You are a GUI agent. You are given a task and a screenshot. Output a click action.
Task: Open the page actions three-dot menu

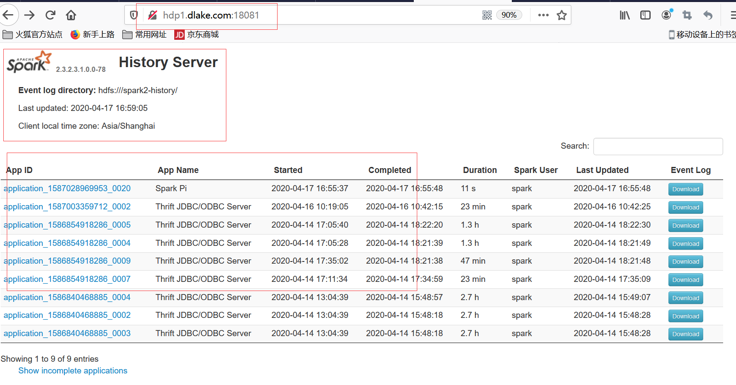[543, 15]
